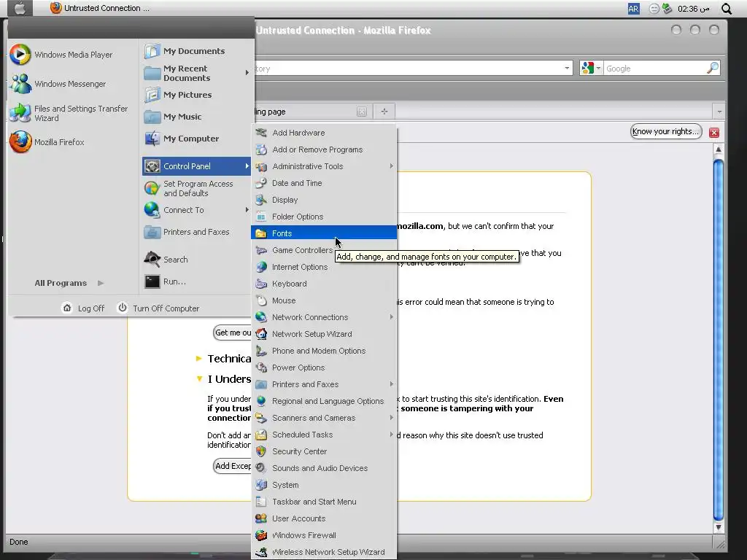
Task: Click Turn Off Computer button
Action: (x=158, y=308)
